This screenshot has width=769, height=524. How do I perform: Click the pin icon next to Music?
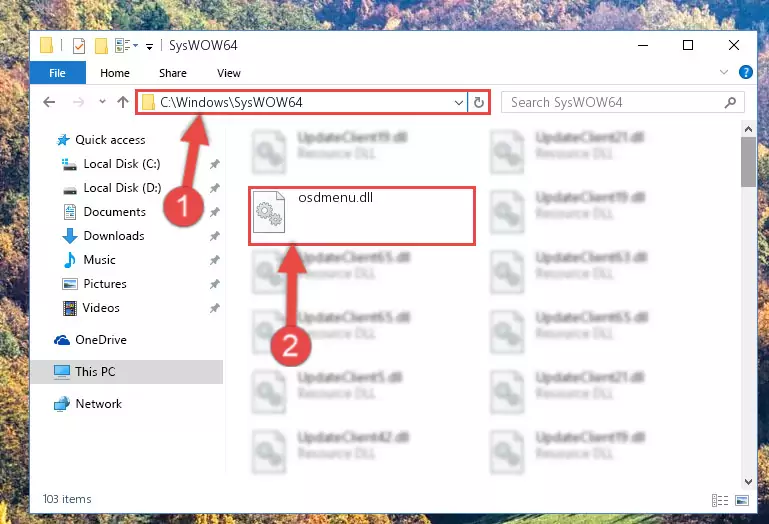(x=214, y=260)
